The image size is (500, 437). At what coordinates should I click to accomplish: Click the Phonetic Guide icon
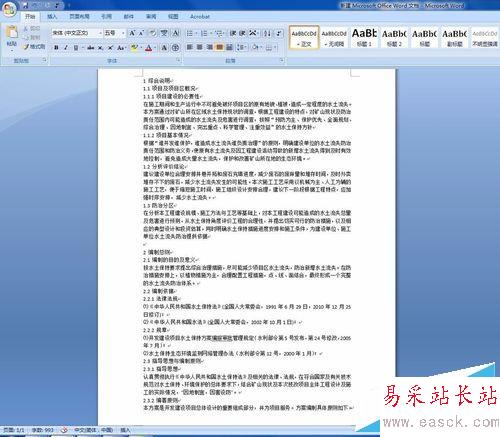[x=164, y=33]
